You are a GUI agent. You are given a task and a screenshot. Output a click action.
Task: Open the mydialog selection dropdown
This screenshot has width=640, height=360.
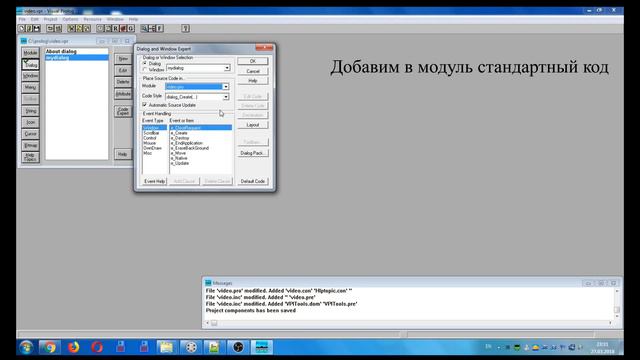tap(227, 68)
